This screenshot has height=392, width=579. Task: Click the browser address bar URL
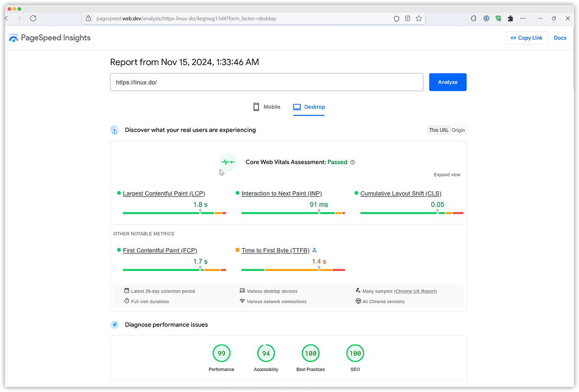click(x=186, y=19)
